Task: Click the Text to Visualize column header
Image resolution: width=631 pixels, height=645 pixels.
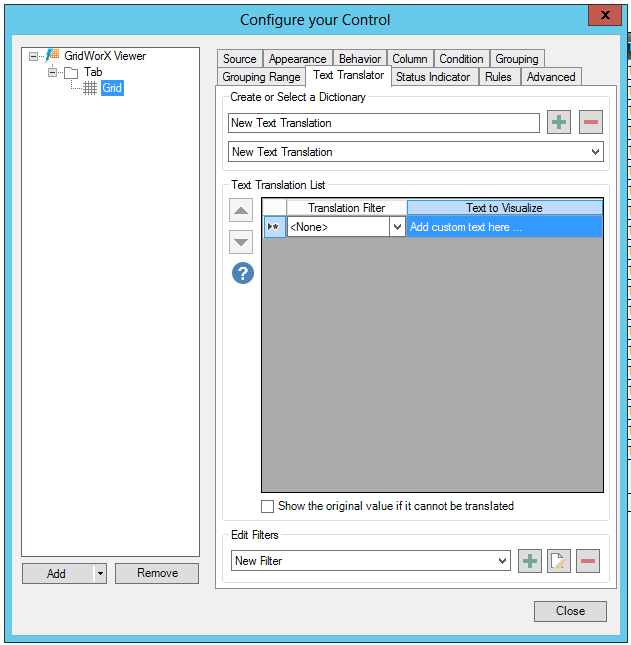Action: tap(505, 208)
